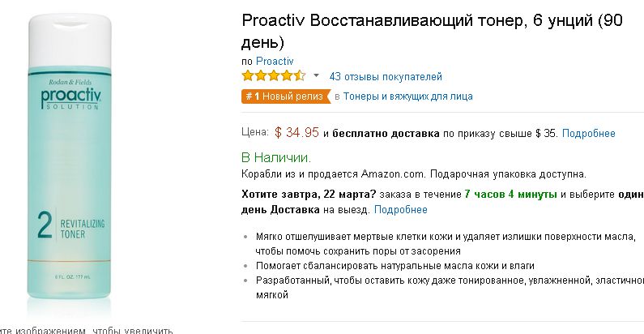Open the 43 отзывы покупателей reviews link
The height and width of the screenshot is (334, 644).
click(386, 77)
